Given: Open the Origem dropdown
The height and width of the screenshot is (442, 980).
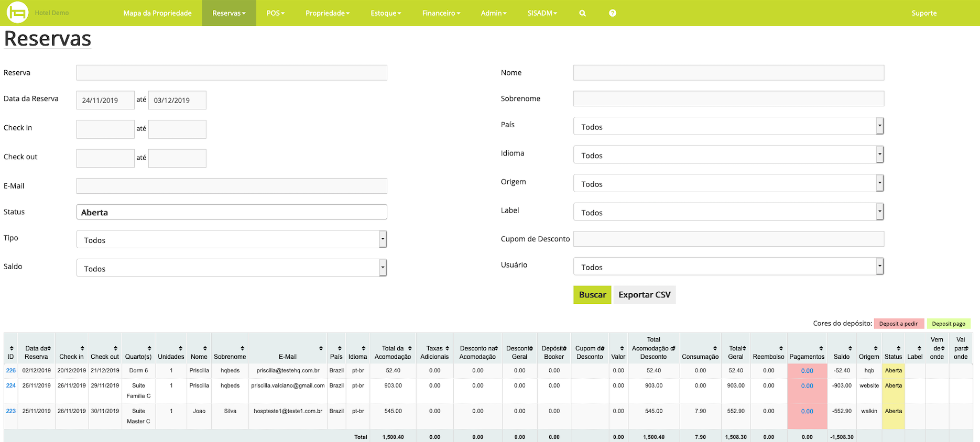Looking at the screenshot, I should coord(728,183).
